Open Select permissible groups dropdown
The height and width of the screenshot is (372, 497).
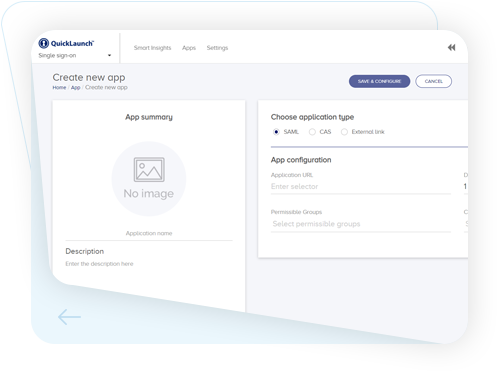point(361,224)
